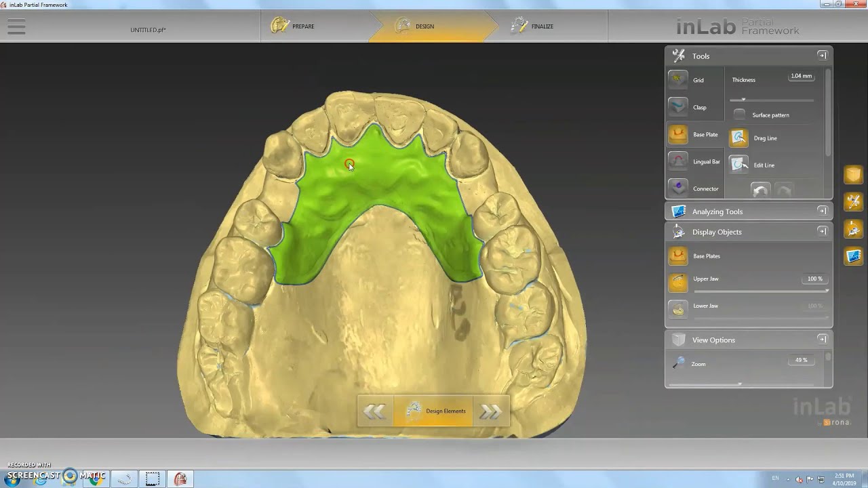Click the Edit Line label
The height and width of the screenshot is (488, 868).
tap(764, 165)
